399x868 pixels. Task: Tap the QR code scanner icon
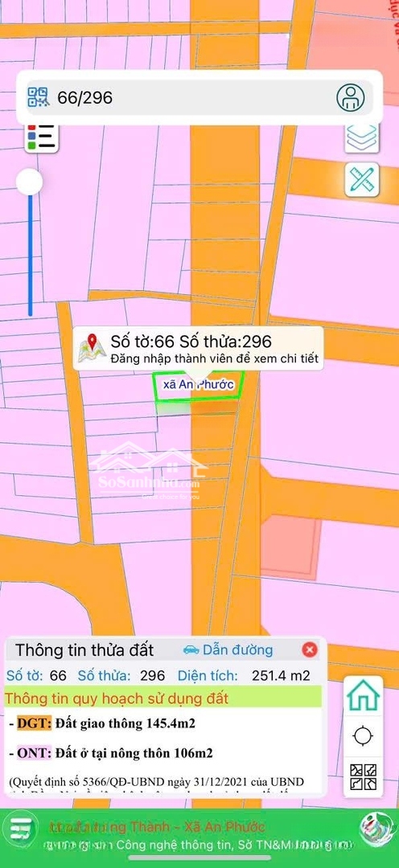point(39,97)
